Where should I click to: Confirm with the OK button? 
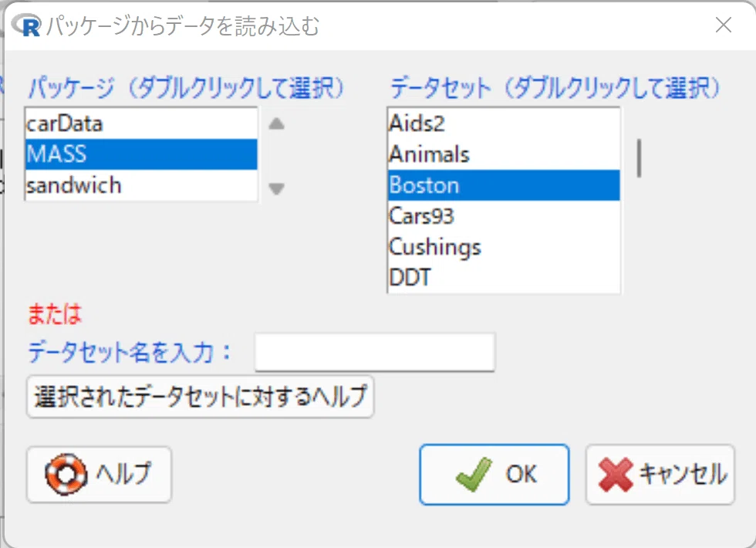point(494,474)
